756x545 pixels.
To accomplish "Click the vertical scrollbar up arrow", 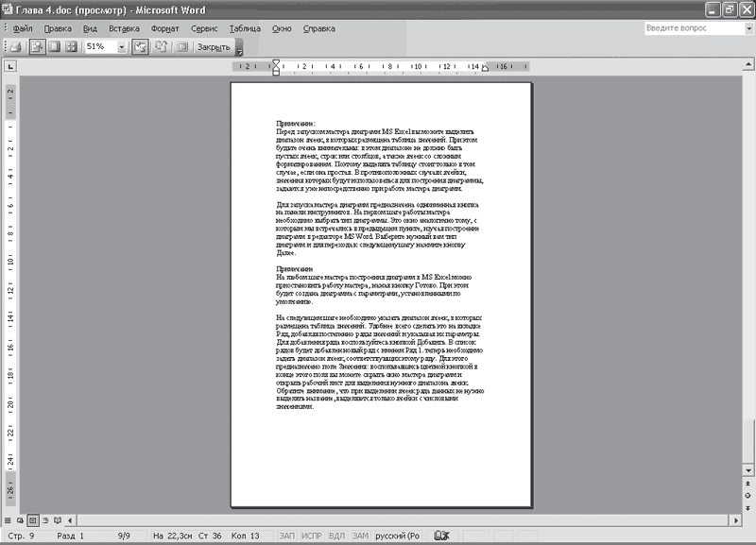I will tap(748, 66).
